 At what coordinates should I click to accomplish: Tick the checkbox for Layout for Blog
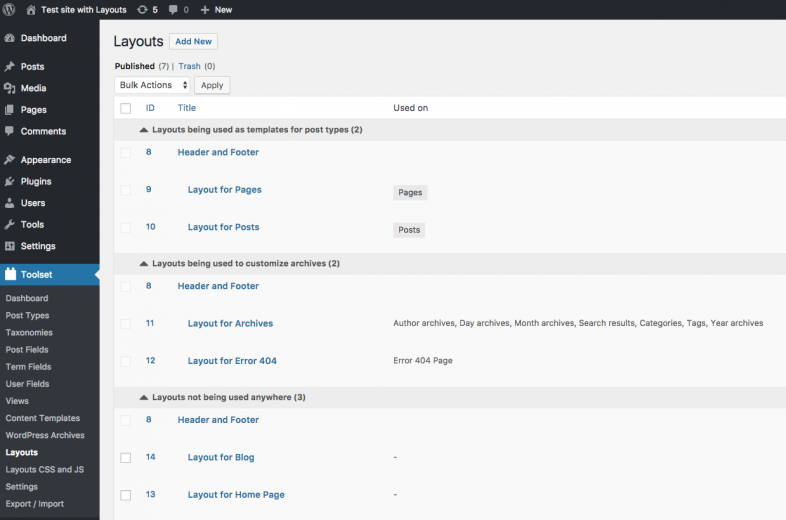pyautogui.click(x=126, y=458)
